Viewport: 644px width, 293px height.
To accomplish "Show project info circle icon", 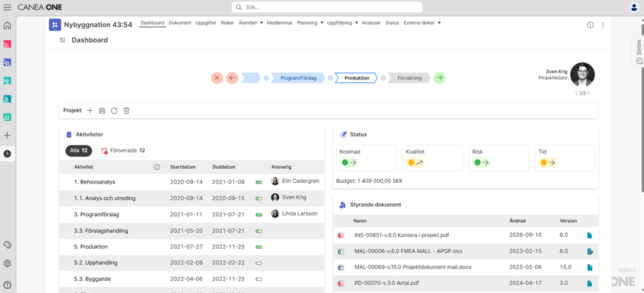I will [590, 24].
